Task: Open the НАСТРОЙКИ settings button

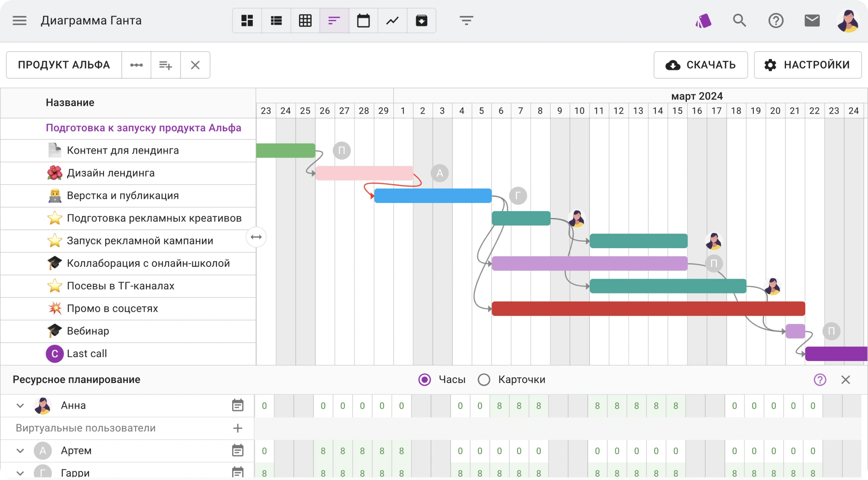Action: point(808,65)
